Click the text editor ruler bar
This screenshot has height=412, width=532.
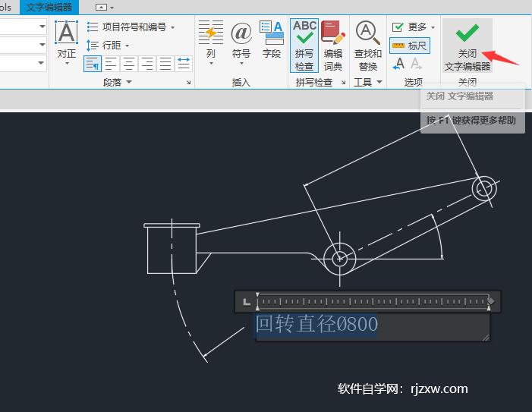point(368,301)
